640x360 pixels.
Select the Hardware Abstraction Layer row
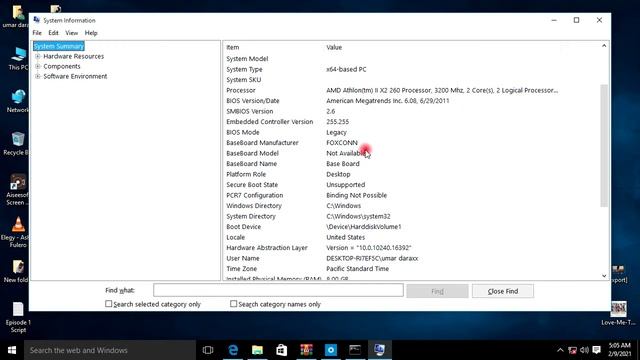(x=411, y=248)
